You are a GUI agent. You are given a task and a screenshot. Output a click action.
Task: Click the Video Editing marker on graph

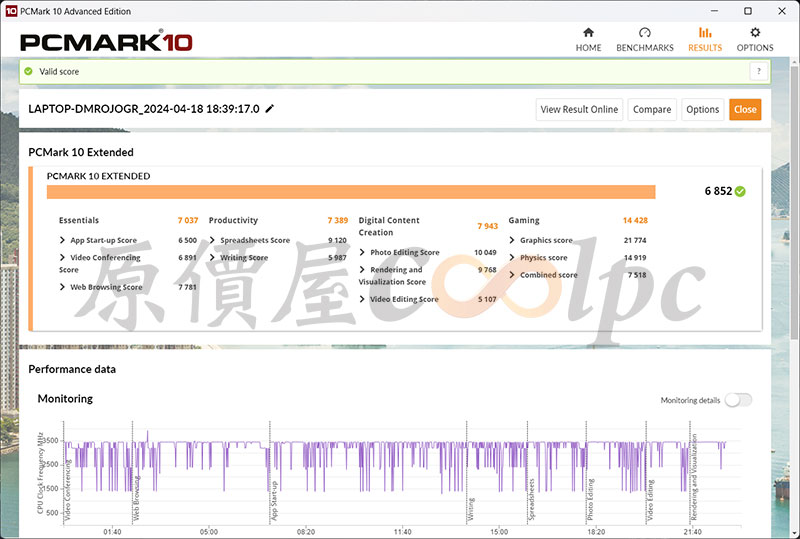click(x=651, y=501)
